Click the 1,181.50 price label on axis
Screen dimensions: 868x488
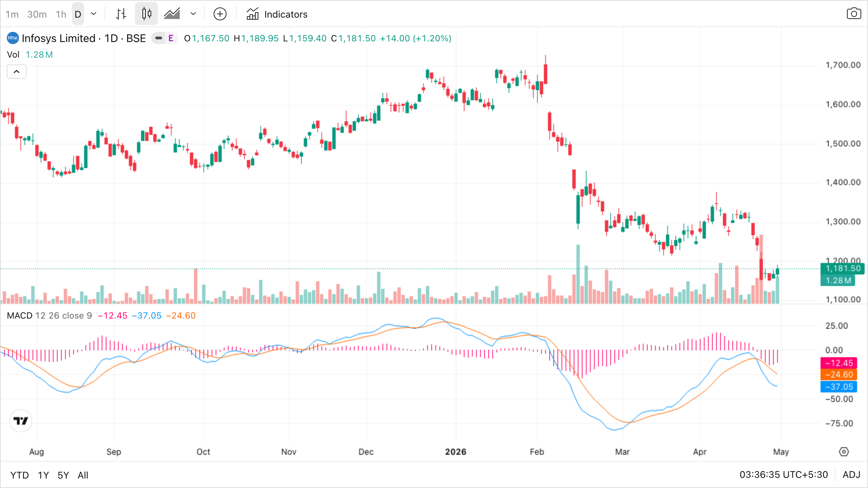tap(843, 268)
